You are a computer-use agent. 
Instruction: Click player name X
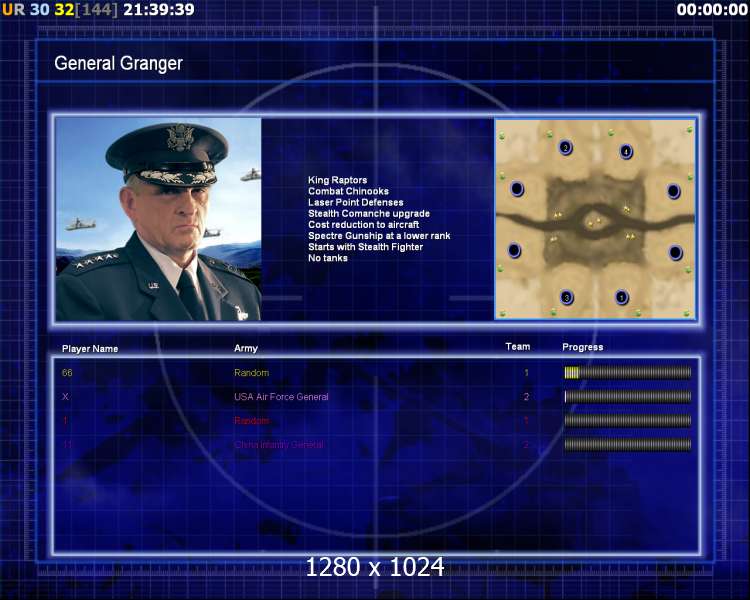(66, 397)
